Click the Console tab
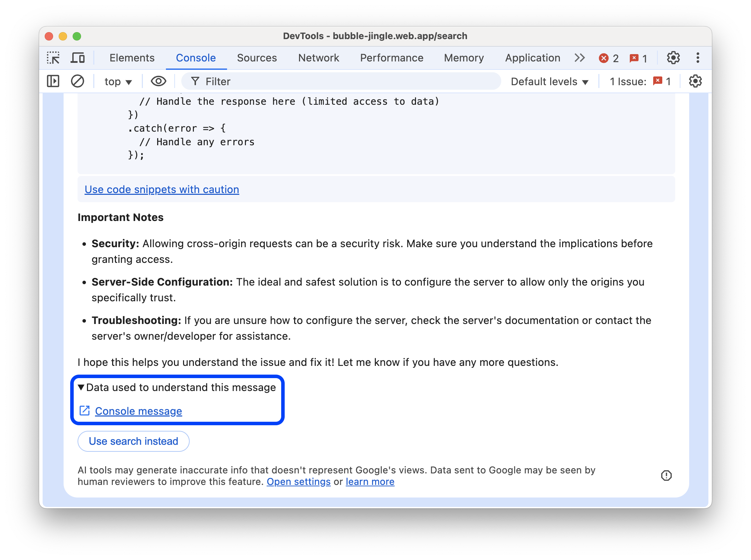This screenshot has width=751, height=560. coord(196,58)
